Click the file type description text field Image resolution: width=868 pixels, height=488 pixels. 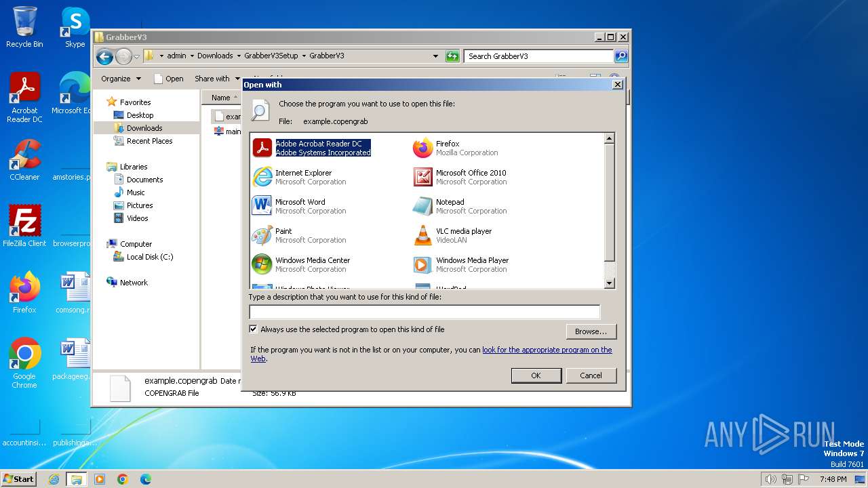point(425,312)
